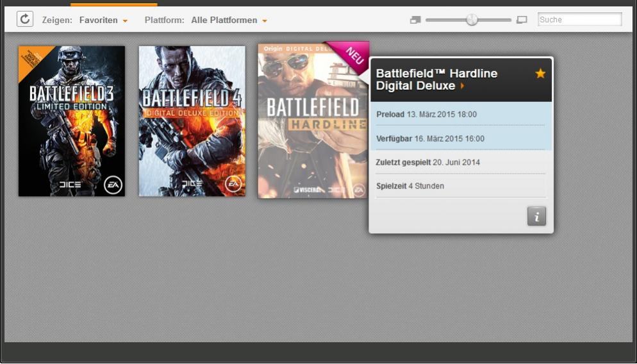Viewport: 637px width, 364px height.
Task: Select the Battlefield 3 Limited Edition cover
Action: click(x=72, y=121)
